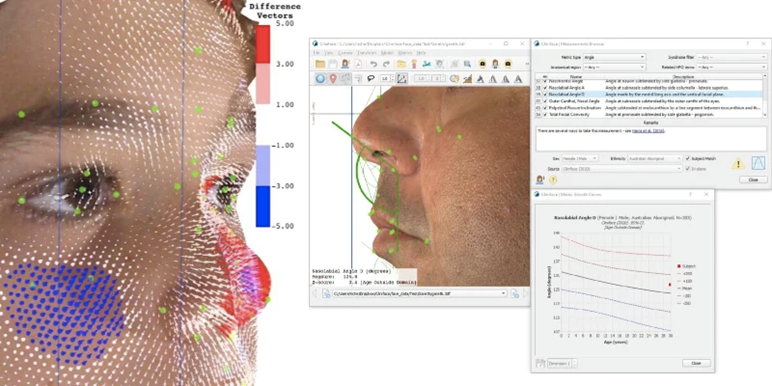This screenshot has width=772, height=386.
Task: Open the Help menu
Action: [x=421, y=53]
